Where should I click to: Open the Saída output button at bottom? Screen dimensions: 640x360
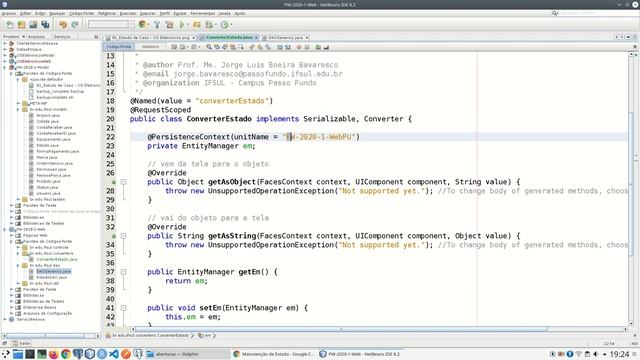(21, 343)
